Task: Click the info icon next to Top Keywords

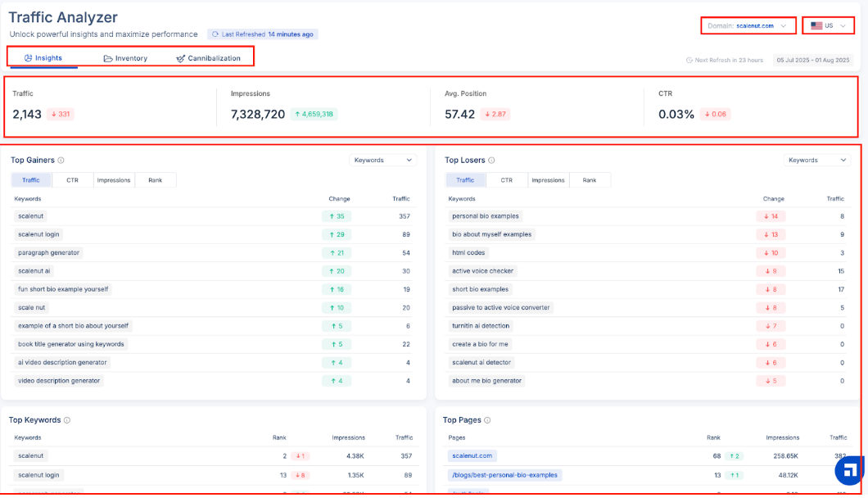Action: [x=67, y=420]
